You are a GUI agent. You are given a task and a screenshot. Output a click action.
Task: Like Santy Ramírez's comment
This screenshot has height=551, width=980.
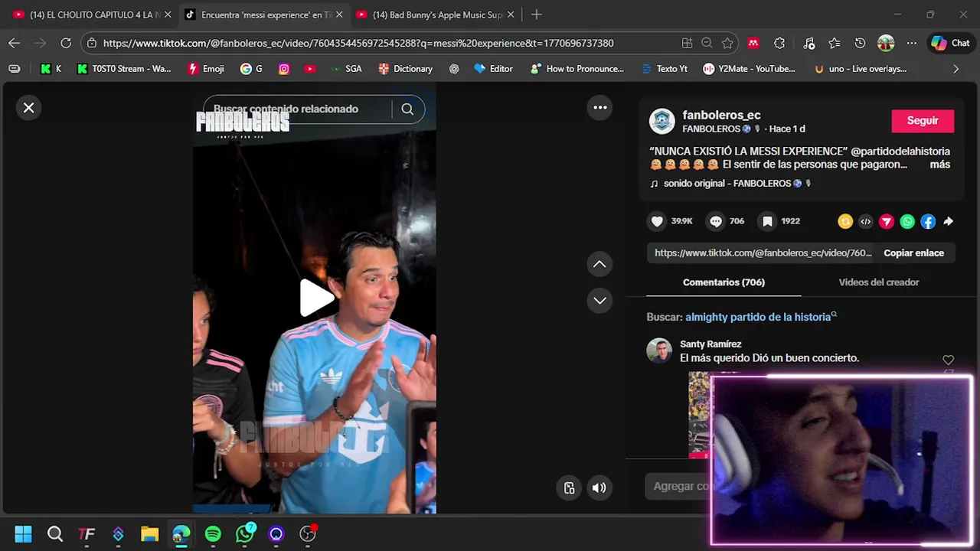pyautogui.click(x=948, y=360)
